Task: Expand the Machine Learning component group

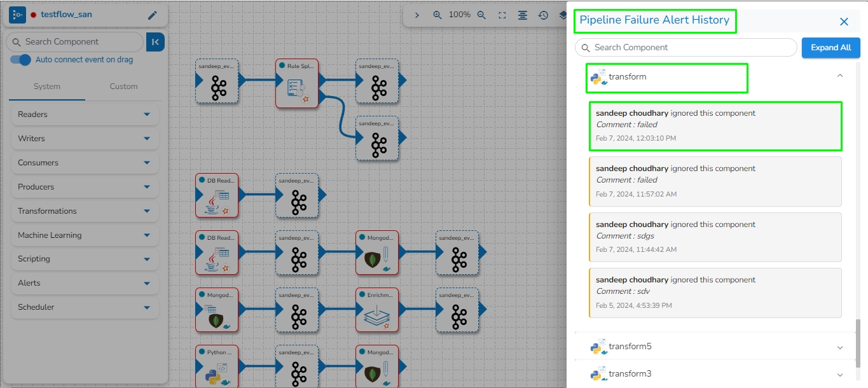Action: click(x=85, y=235)
